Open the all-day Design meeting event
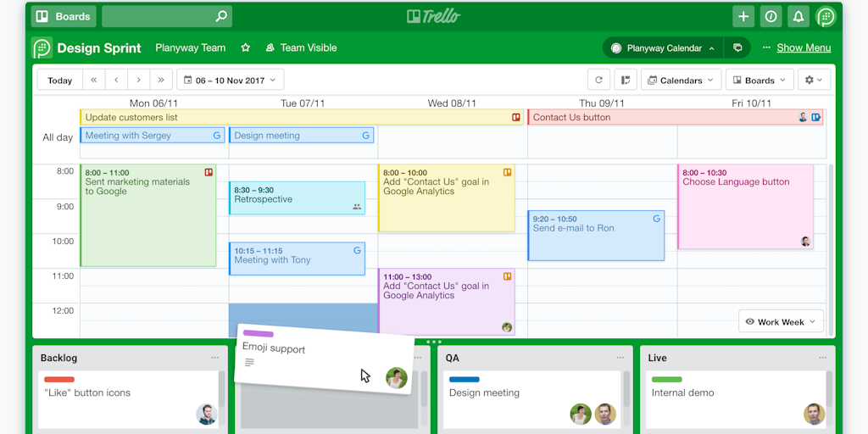This screenshot has height=434, width=868. pyautogui.click(x=301, y=135)
